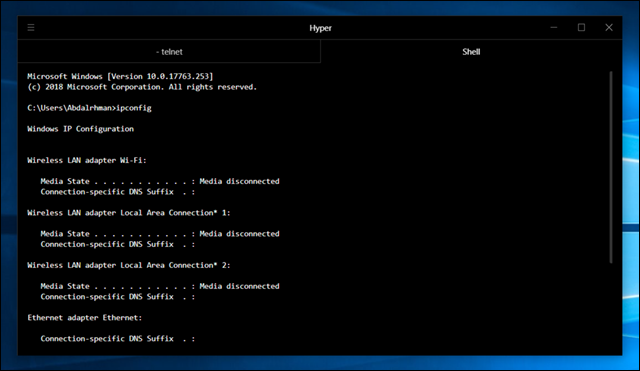Click the Microsoft Windows version line
640x371 pixels.
pyautogui.click(x=120, y=76)
